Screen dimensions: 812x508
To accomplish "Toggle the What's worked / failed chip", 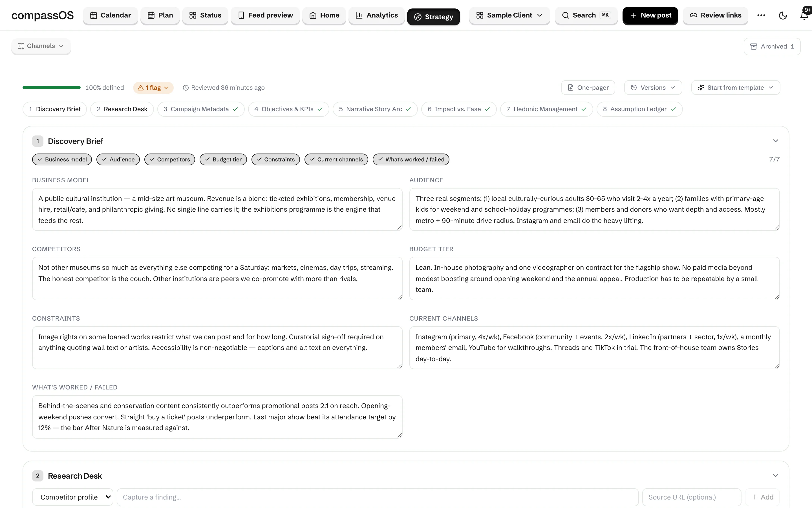I will pyautogui.click(x=411, y=159).
